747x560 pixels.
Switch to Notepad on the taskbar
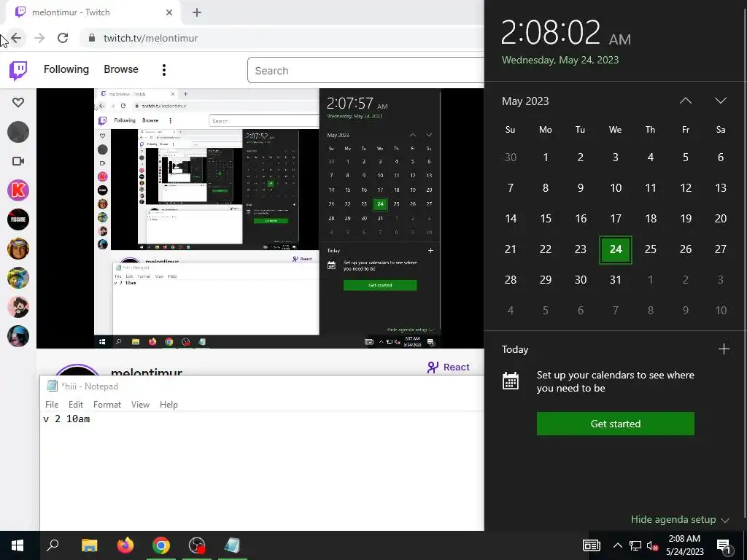(233, 545)
